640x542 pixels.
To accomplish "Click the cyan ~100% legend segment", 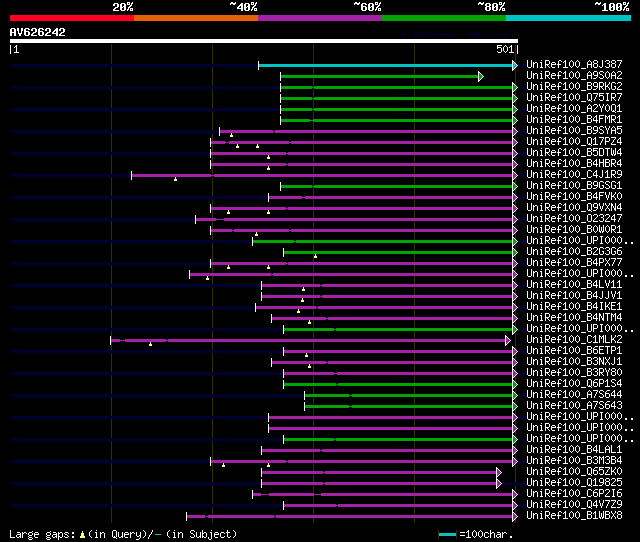I will [x=568, y=18].
